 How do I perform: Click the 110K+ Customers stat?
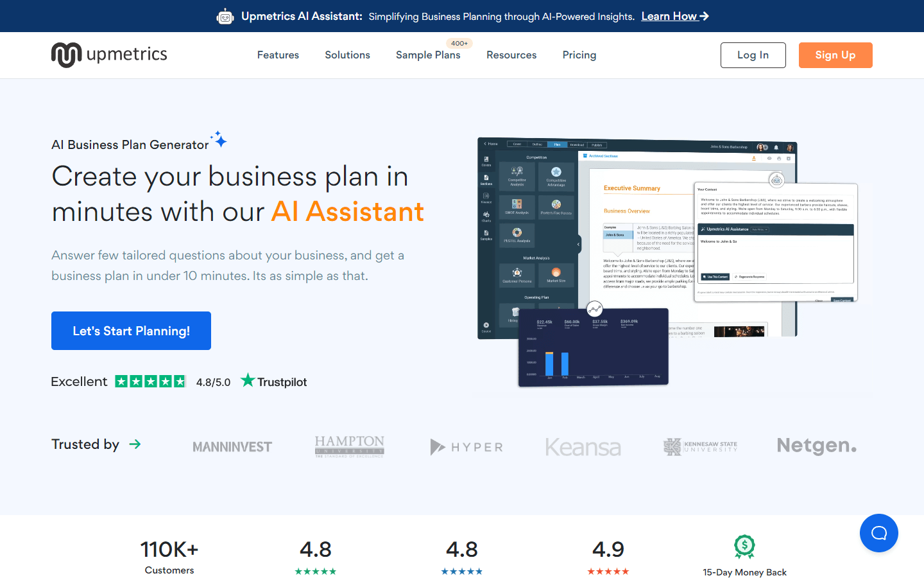click(x=169, y=557)
